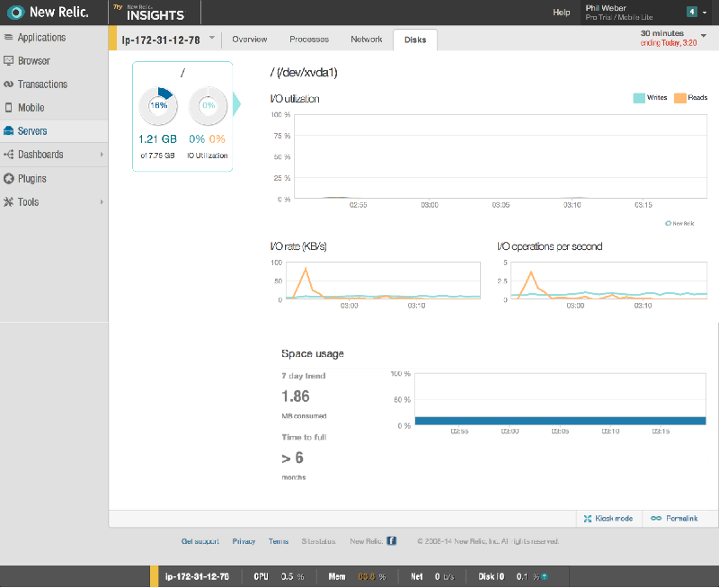
Task: Select the Disks tab
Action: tap(415, 40)
